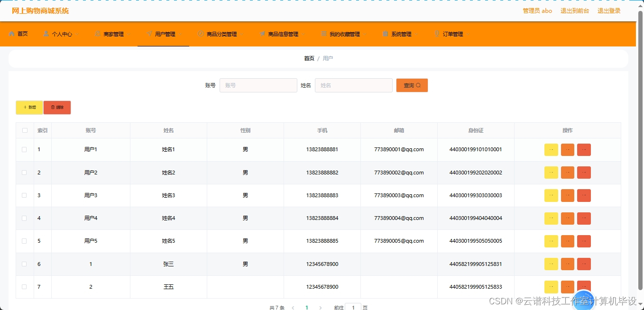The width and height of the screenshot is (644, 310).
Task: Click the 退出到前台 link
Action: point(574,10)
